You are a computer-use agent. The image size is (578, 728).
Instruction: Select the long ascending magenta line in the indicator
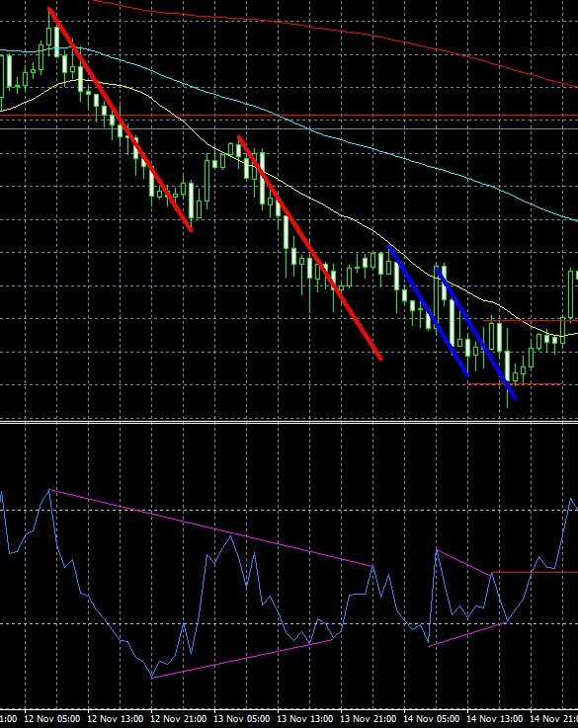(242, 659)
